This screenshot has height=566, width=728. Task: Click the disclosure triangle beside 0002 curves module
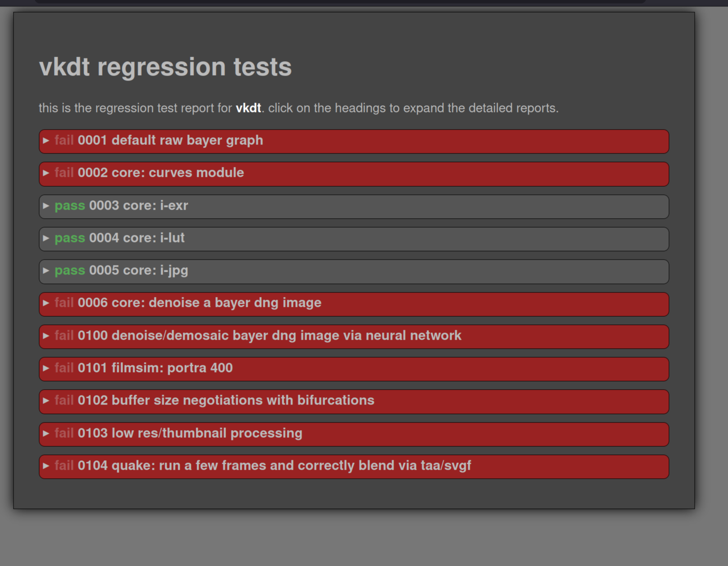pos(46,173)
